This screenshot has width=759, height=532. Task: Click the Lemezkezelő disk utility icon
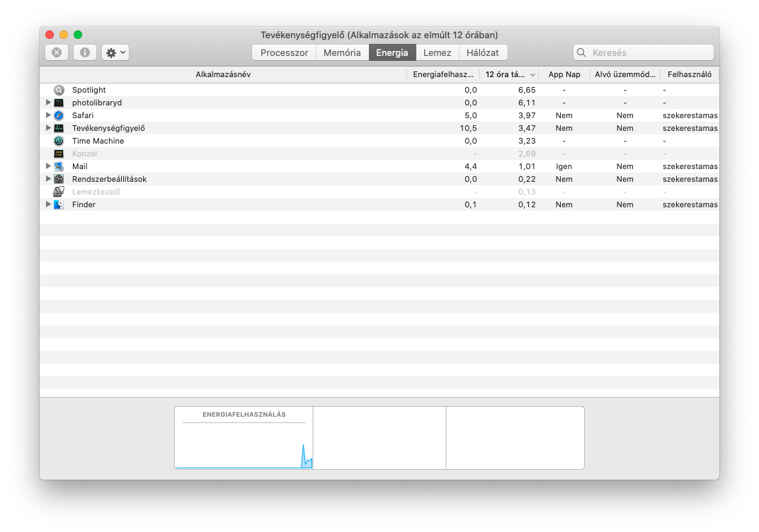click(59, 192)
